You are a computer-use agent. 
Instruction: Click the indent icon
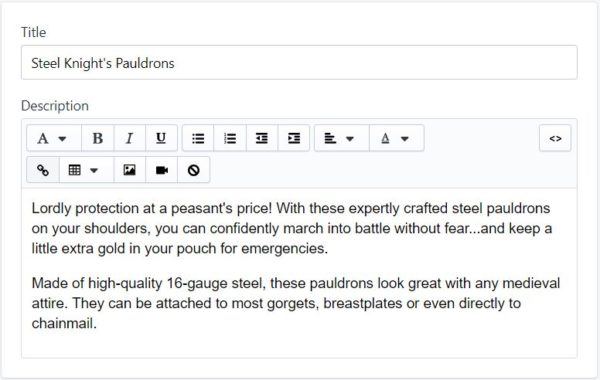294,138
